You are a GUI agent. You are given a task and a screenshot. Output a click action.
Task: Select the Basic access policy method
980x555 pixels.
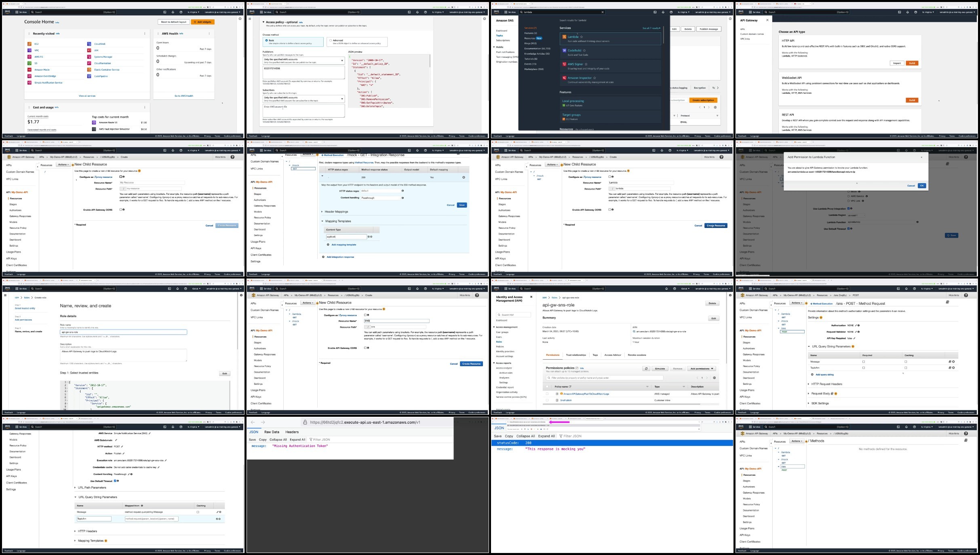pos(266,40)
